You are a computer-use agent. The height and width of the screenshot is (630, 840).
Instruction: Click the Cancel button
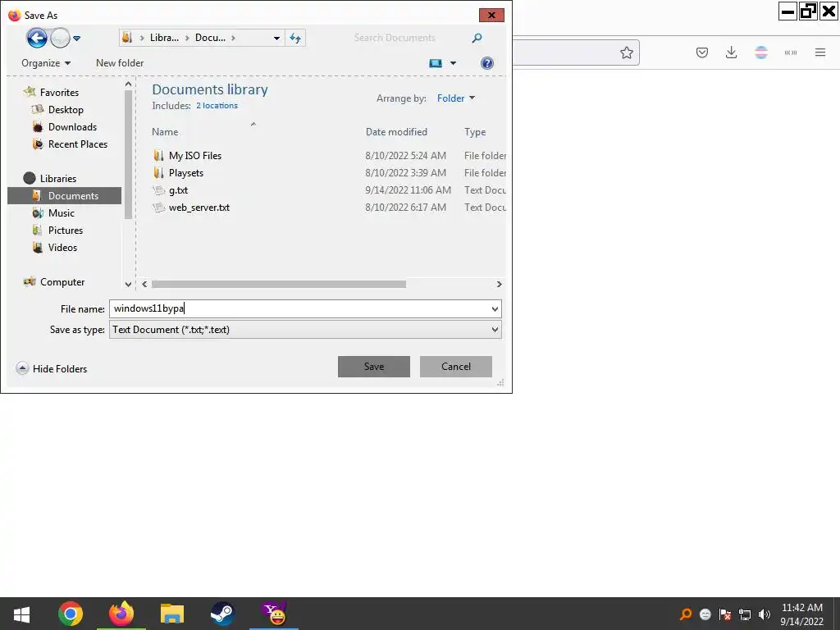(x=456, y=367)
